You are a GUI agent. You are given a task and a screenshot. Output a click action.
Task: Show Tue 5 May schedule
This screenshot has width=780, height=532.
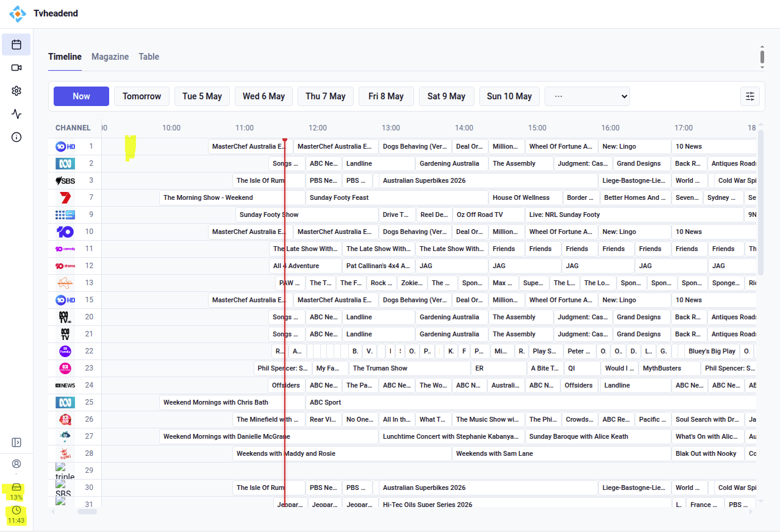(202, 96)
